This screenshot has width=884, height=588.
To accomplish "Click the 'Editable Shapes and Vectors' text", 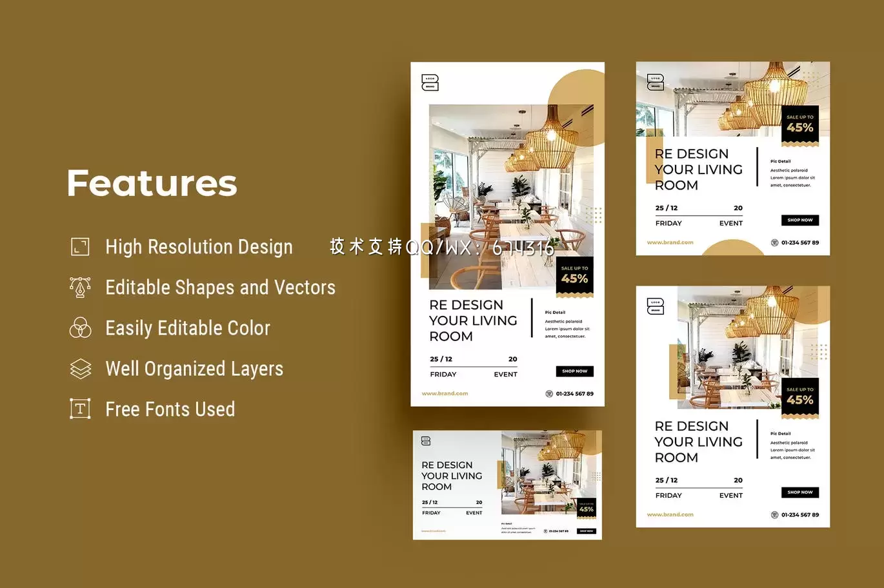I will pyautogui.click(x=220, y=287).
